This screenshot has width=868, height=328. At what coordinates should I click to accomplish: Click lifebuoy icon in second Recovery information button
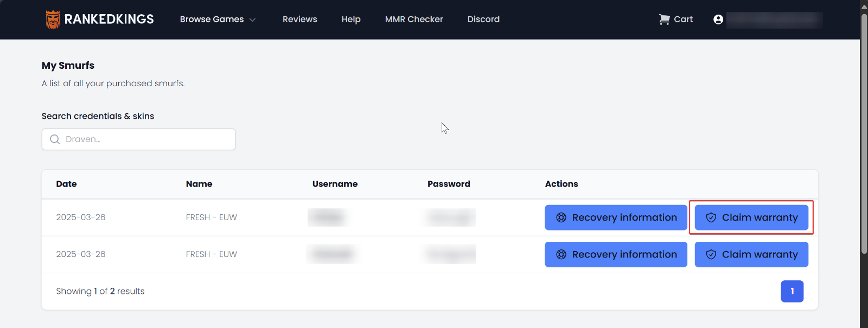click(561, 254)
